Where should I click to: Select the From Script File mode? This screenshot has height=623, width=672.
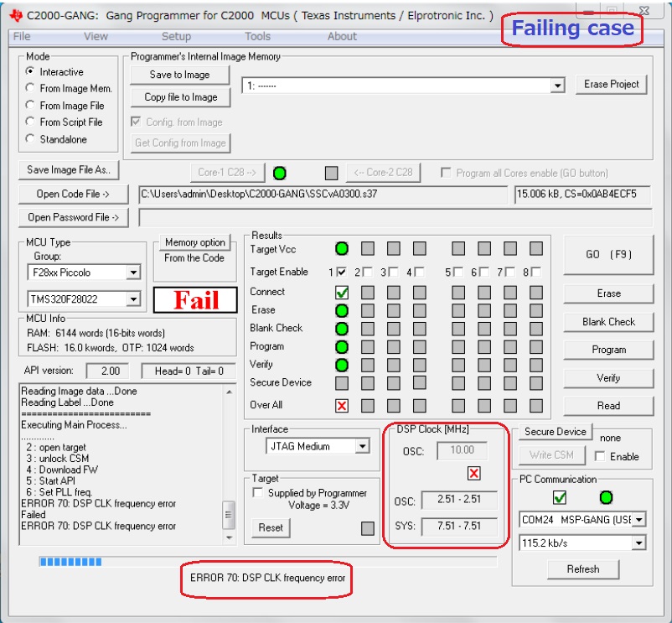(29, 122)
